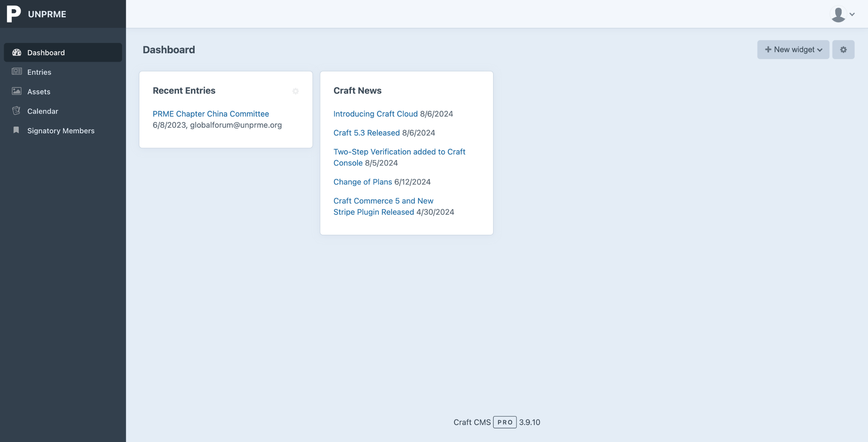This screenshot has width=868, height=442.
Task: Read Craft 5.3 Released article
Action: pyautogui.click(x=366, y=133)
